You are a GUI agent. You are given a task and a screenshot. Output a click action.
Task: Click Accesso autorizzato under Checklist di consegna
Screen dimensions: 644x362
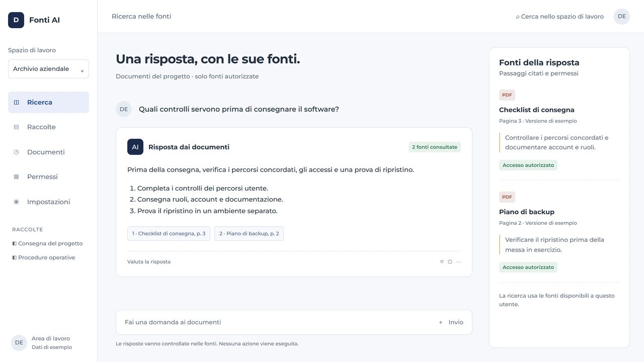528,165
